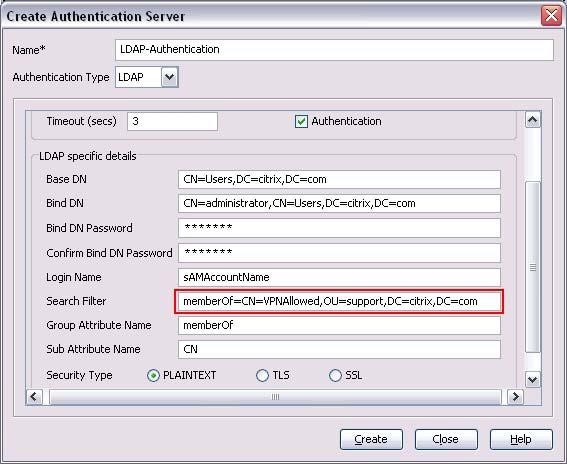Viewport: 567px width, 464px height.
Task: Open the Authentication Type dropdown
Action: (170, 77)
